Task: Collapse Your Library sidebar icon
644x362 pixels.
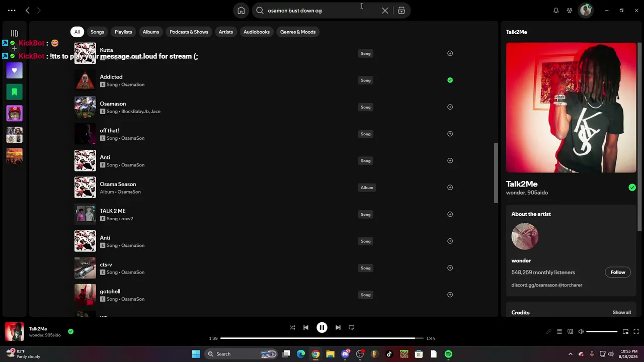Action: 14,33
